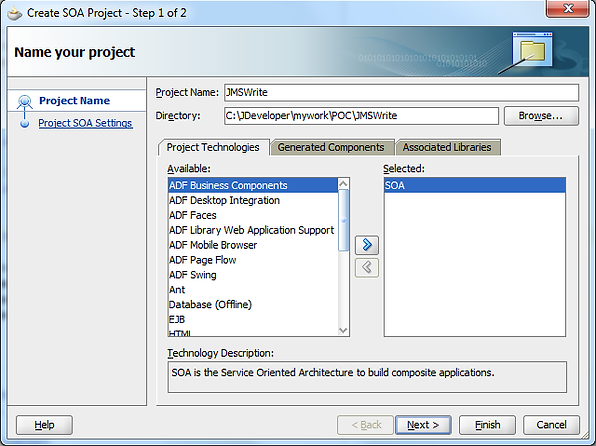Click the Available list scrollbar thumb

click(x=343, y=220)
